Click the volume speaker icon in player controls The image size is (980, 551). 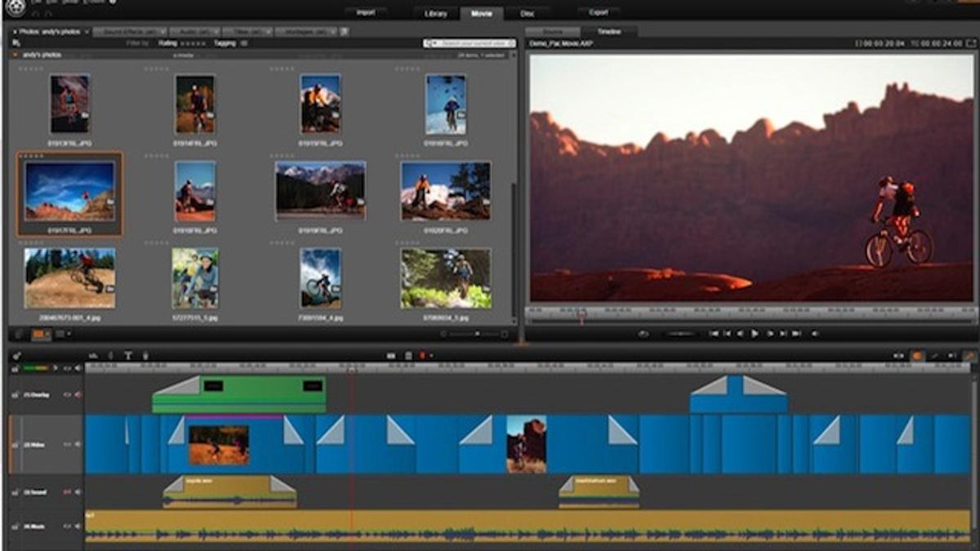[814, 333]
